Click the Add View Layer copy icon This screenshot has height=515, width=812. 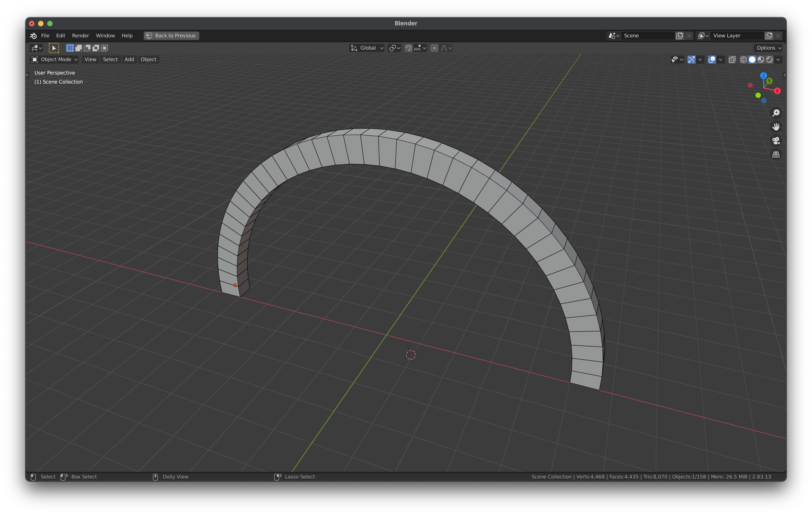click(x=769, y=36)
